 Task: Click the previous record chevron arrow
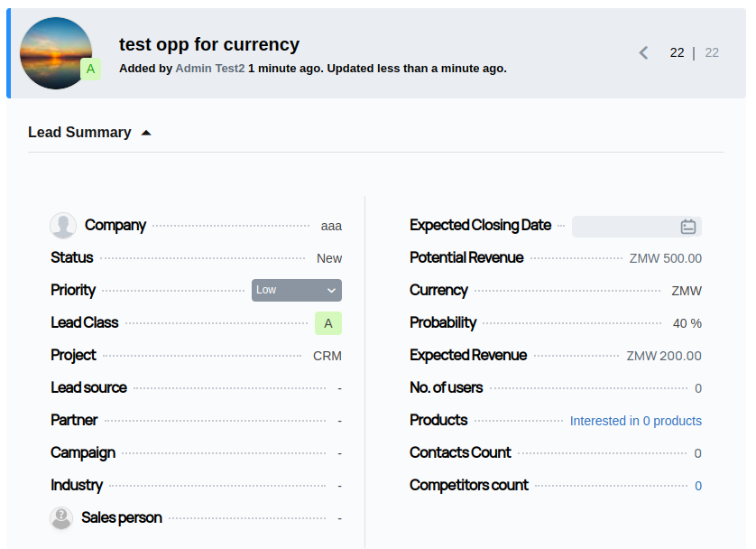(643, 53)
